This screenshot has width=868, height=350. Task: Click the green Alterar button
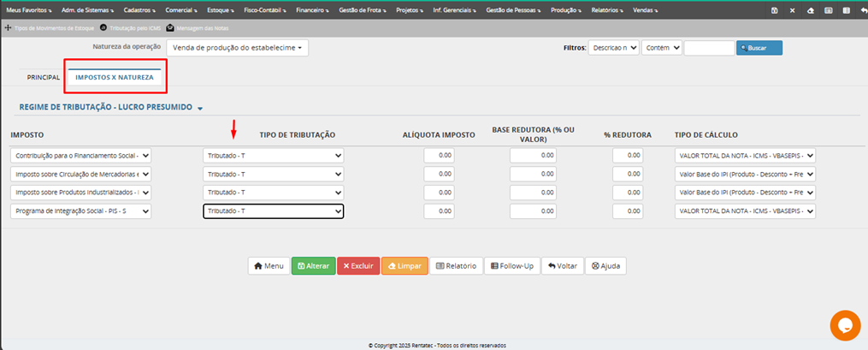coord(312,266)
